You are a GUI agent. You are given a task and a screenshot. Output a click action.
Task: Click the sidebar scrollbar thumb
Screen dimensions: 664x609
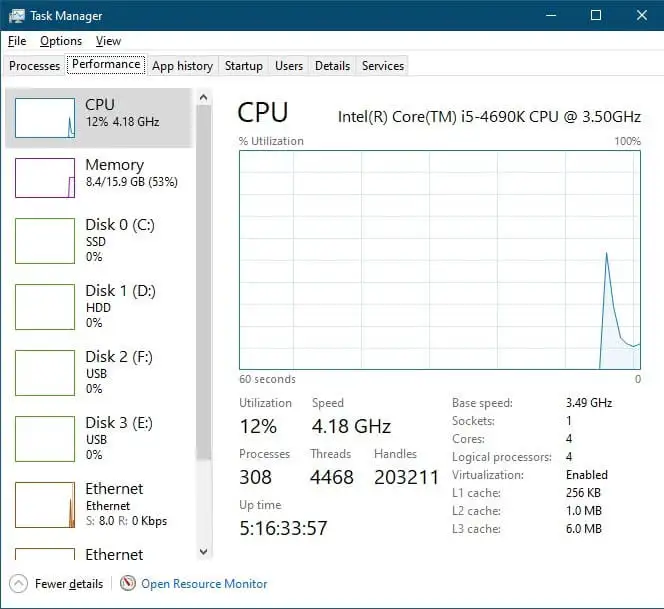coord(204,282)
